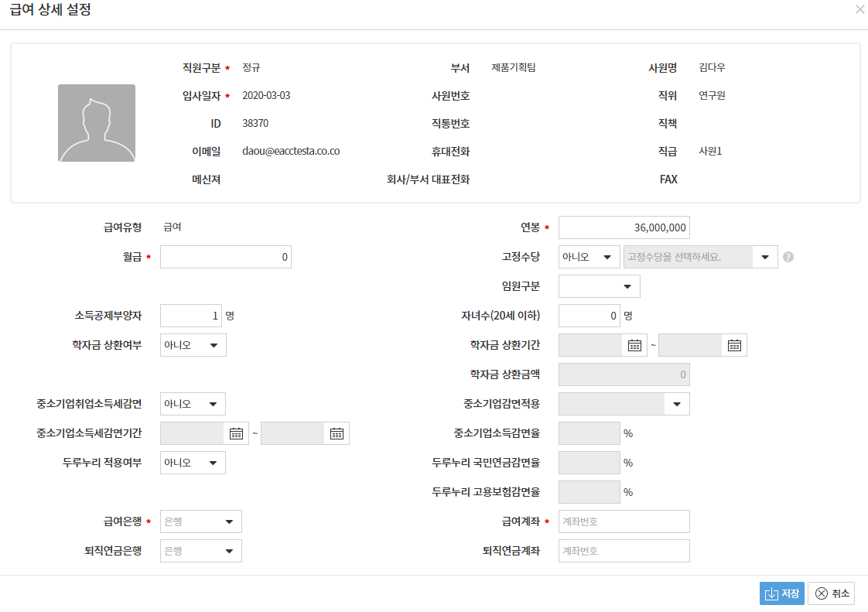This screenshot has height=612, width=868.
Task: Click the employee profile photo placeholder
Action: [x=97, y=123]
